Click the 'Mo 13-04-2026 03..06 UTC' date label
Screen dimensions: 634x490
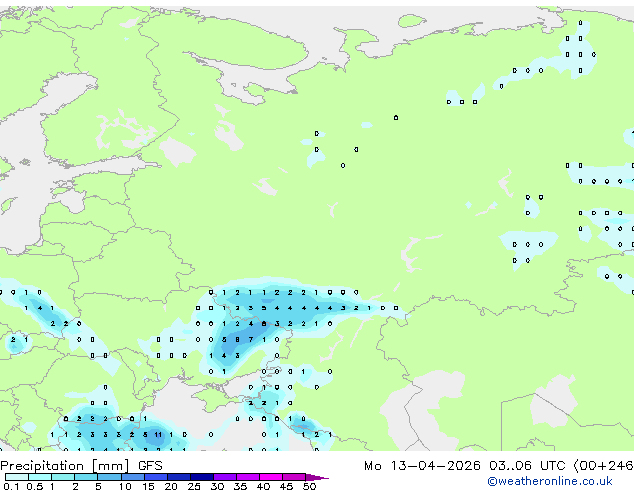465,466
